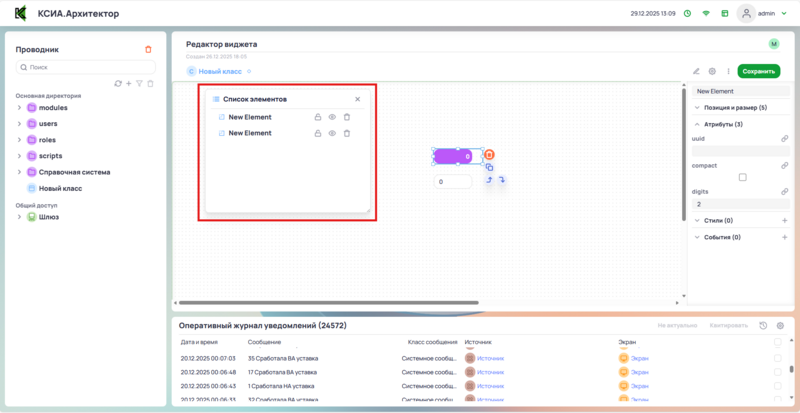Click the duplicate icon below the selected element
Screen dimensions: 800x413
(489, 167)
